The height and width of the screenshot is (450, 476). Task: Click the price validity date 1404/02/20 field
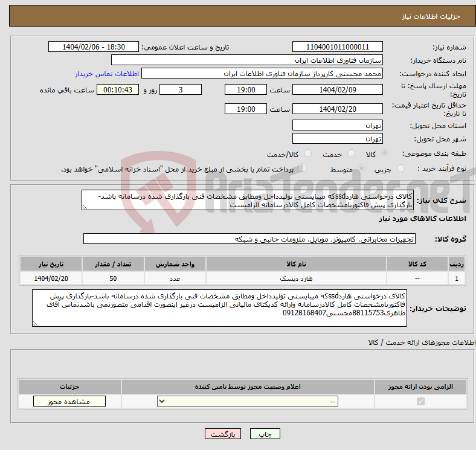[337, 109]
